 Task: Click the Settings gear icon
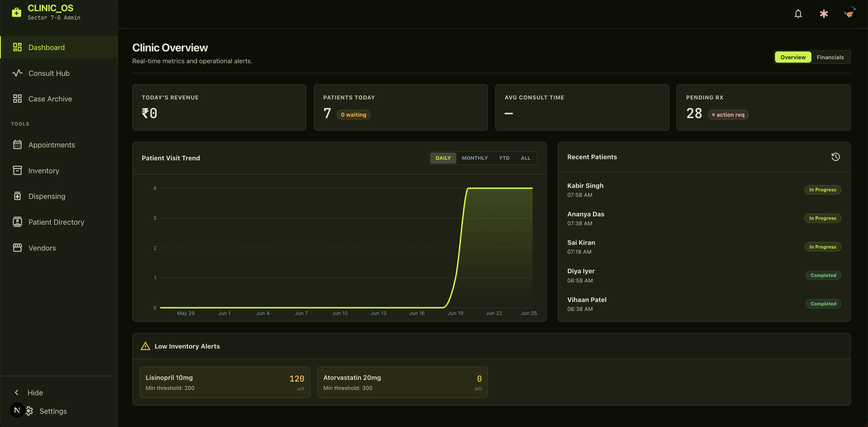pyautogui.click(x=30, y=411)
